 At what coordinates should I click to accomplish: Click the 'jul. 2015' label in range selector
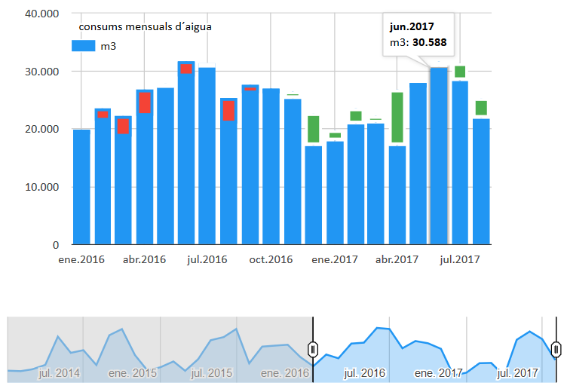tap(211, 373)
